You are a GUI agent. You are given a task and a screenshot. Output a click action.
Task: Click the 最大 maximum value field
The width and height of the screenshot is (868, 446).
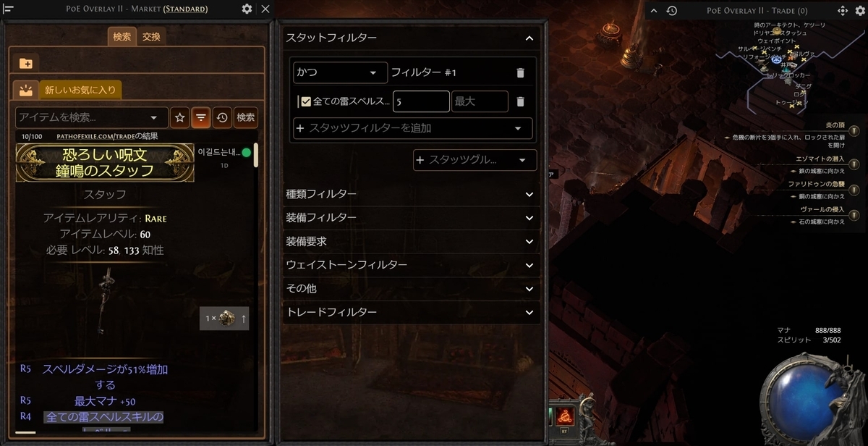(480, 101)
